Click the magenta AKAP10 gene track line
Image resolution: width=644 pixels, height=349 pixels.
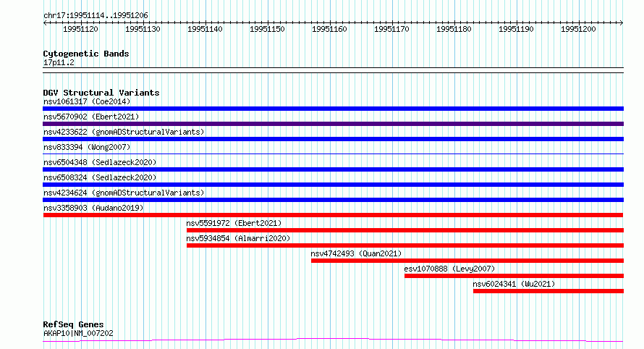(x=333, y=340)
